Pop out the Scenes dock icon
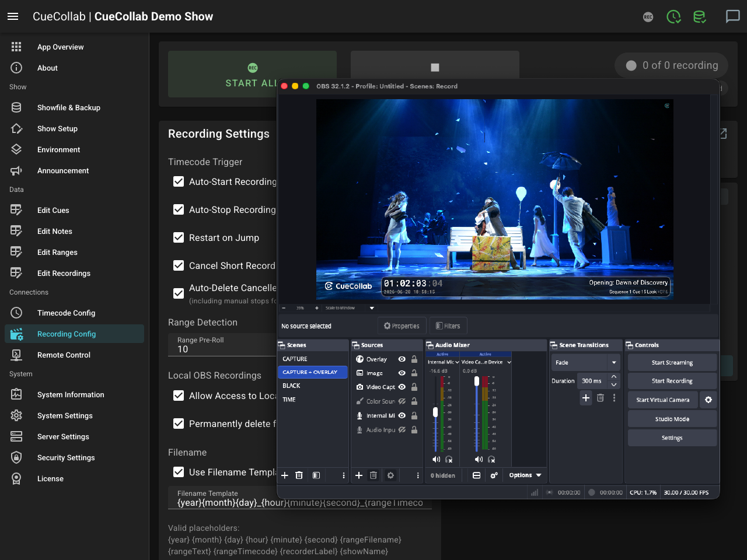The image size is (747, 560). 281,345
